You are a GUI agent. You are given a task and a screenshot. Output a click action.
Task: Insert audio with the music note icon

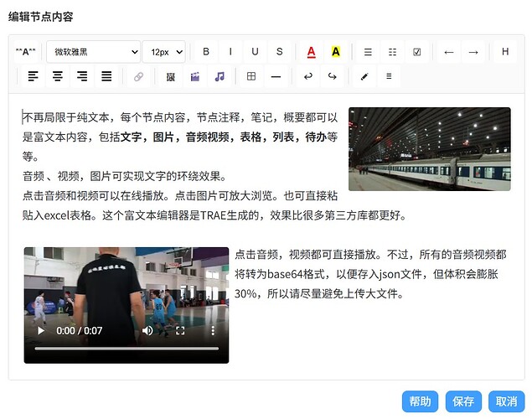point(220,76)
